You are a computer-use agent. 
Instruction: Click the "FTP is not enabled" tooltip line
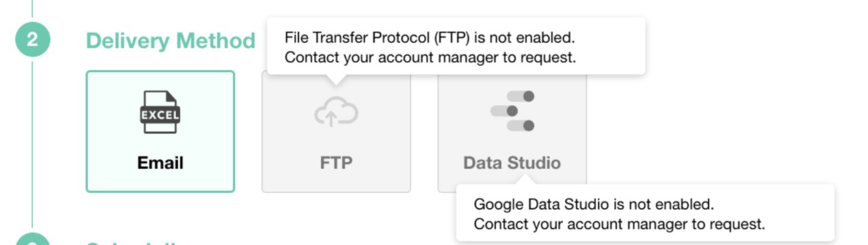click(x=429, y=37)
